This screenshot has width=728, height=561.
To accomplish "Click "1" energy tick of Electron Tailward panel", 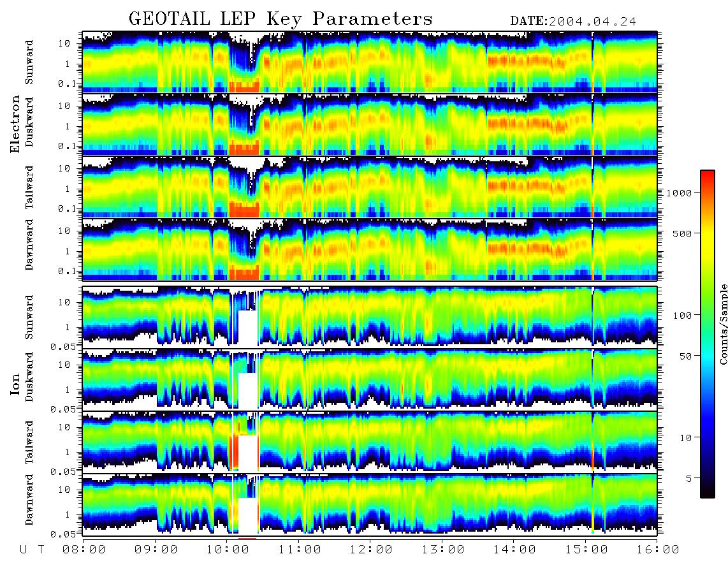I will tap(68, 189).
